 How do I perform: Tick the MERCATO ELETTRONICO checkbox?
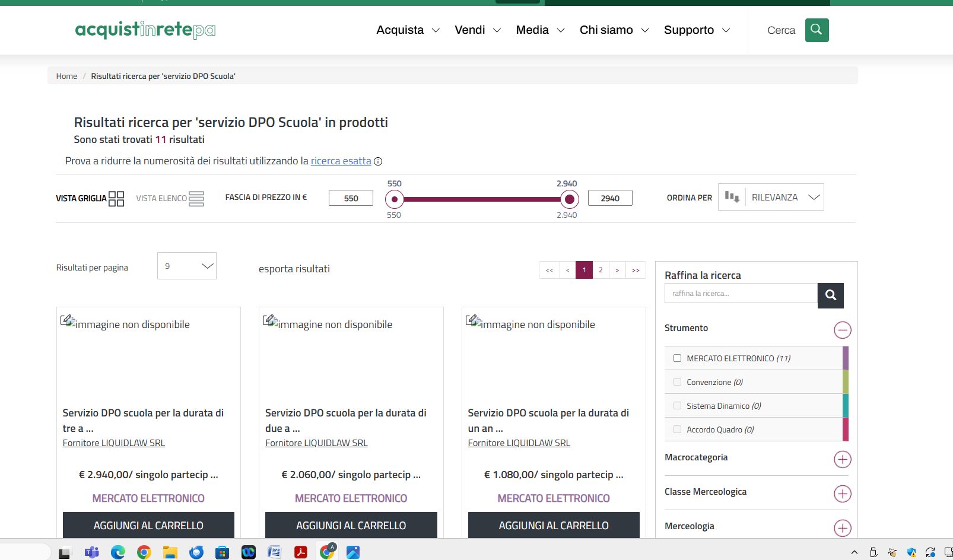pos(677,358)
